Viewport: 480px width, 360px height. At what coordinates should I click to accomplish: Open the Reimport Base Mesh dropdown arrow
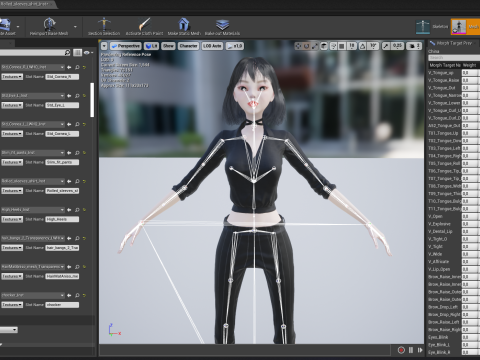[x=75, y=27]
